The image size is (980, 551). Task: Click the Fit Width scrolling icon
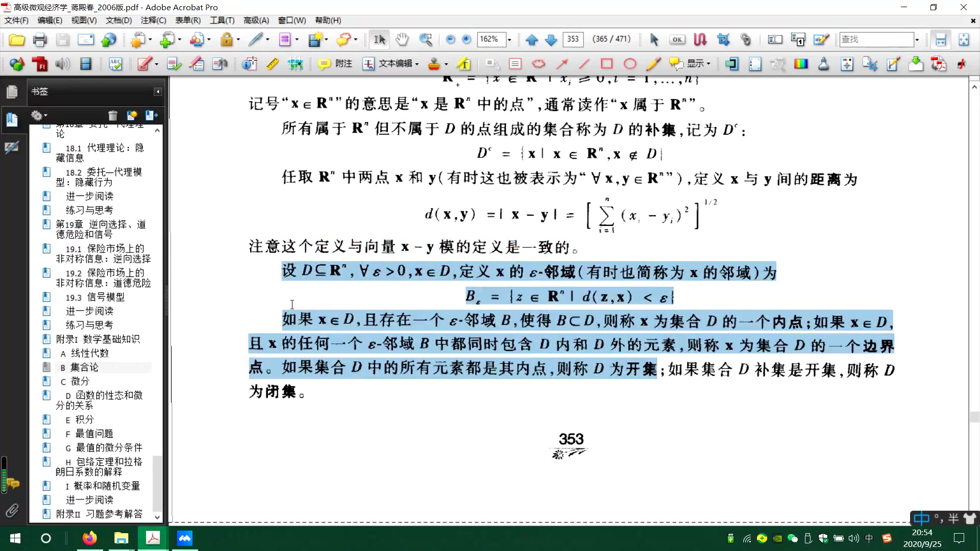pyautogui.click(x=941, y=40)
